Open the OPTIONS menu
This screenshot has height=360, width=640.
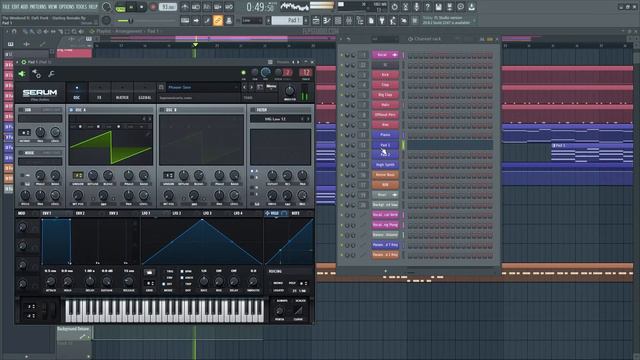click(67, 7)
